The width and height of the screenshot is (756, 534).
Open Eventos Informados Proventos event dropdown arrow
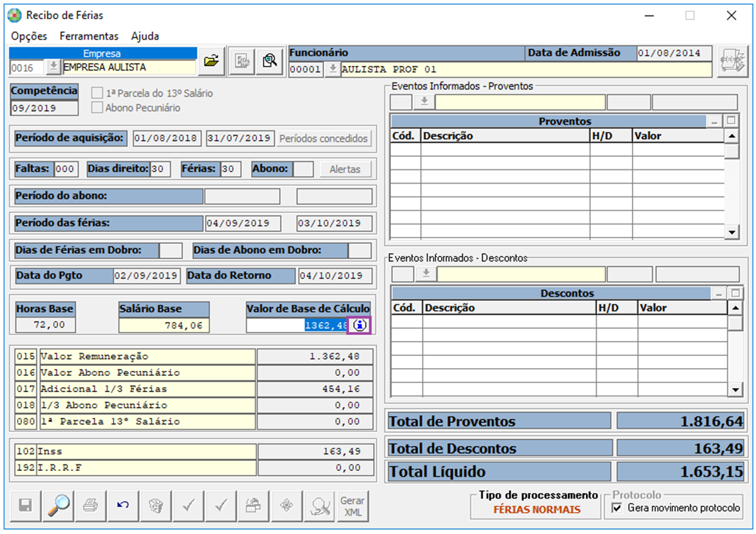coord(424,102)
